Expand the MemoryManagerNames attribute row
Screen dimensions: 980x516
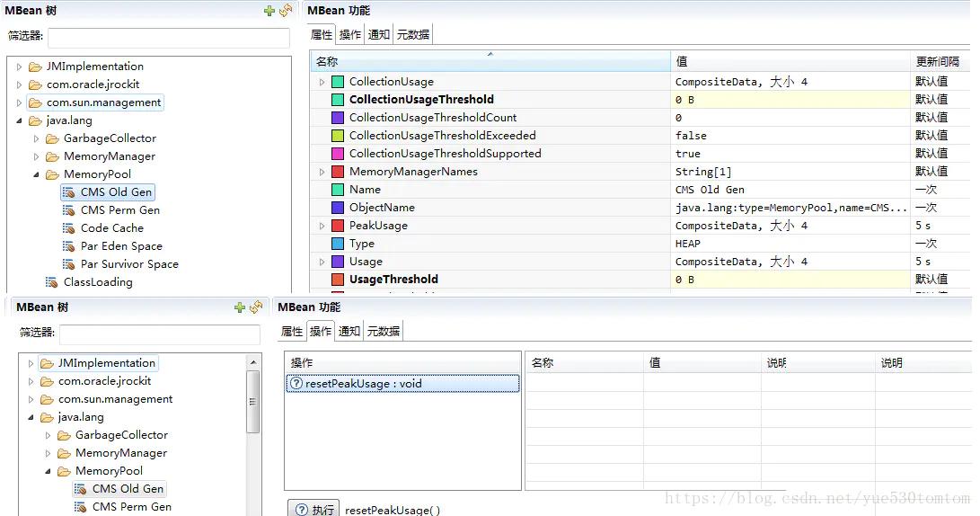[x=322, y=172]
